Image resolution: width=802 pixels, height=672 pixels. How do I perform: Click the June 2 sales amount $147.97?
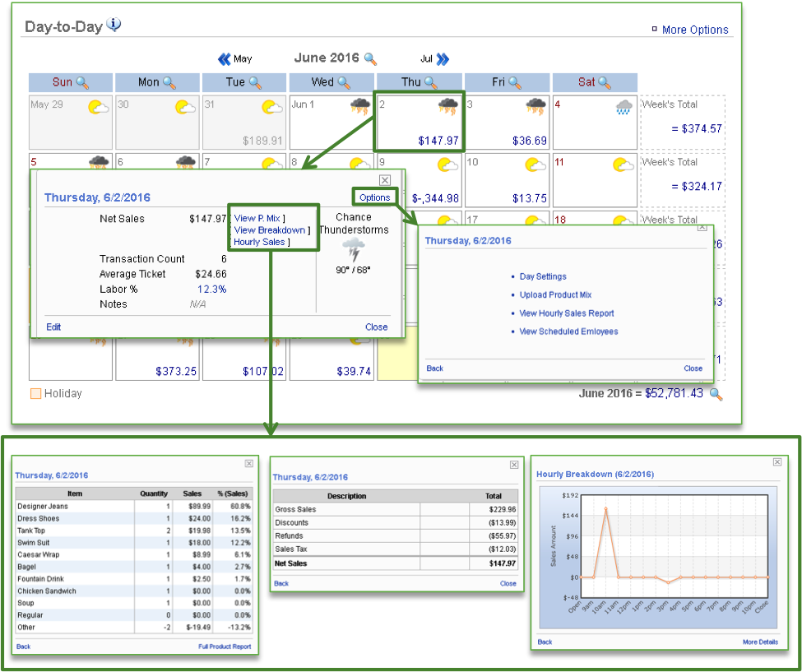(438, 141)
